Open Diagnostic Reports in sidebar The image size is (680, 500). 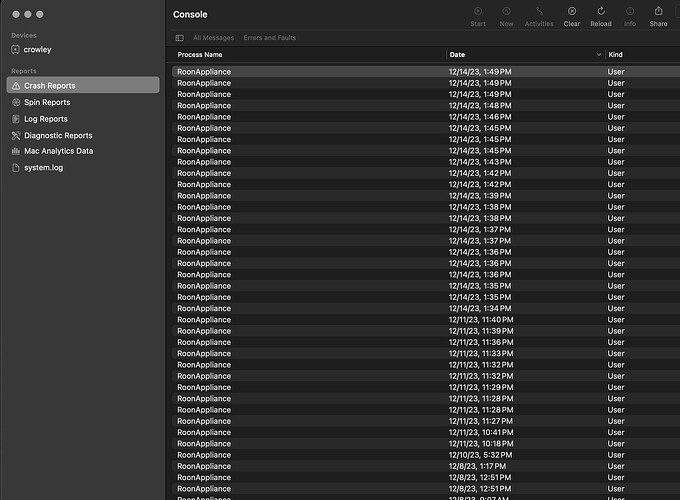[82, 135]
